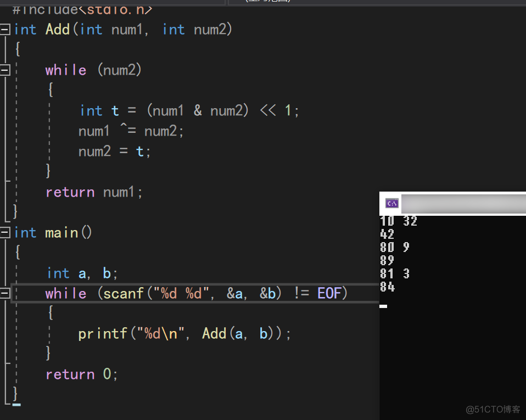Click the 'num1 ^= num2;' line
Screen dimensions: 526x420
click(131, 131)
